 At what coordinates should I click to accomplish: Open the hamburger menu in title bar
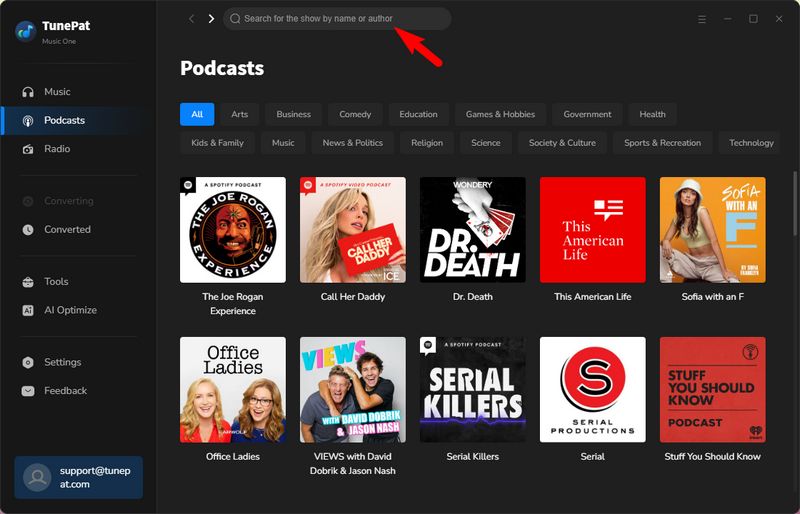click(702, 19)
